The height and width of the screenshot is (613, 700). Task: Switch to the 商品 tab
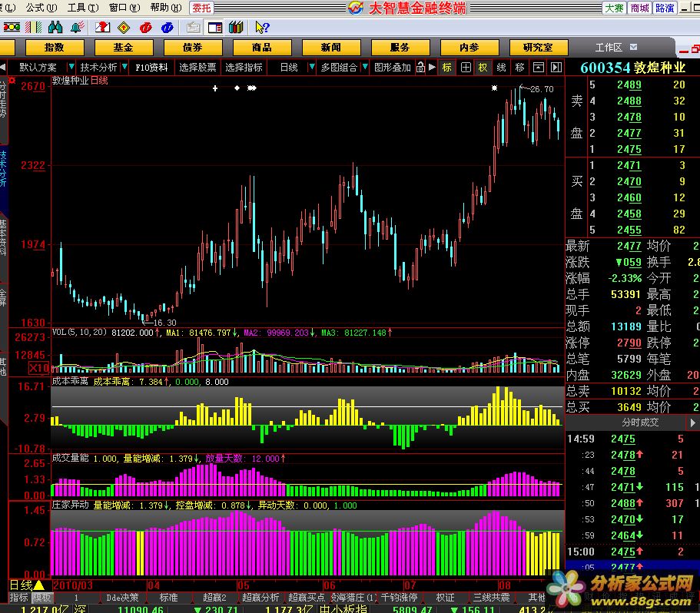[x=262, y=48]
